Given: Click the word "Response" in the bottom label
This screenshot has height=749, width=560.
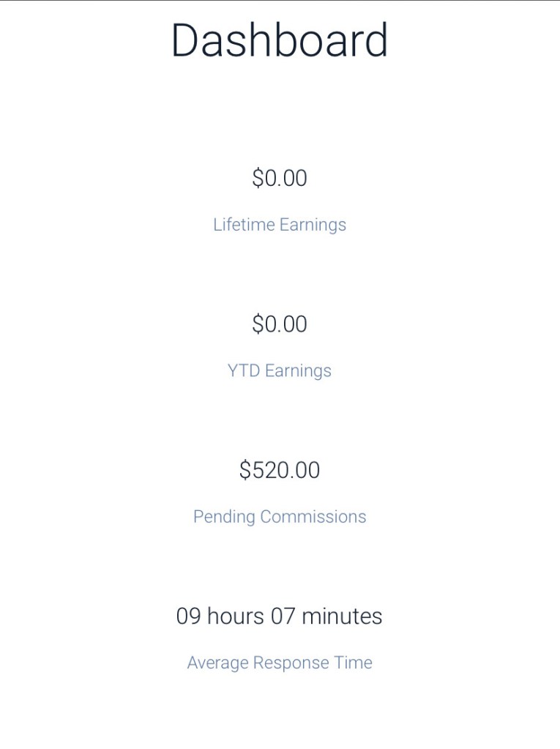Looking at the screenshot, I should pos(290,663).
